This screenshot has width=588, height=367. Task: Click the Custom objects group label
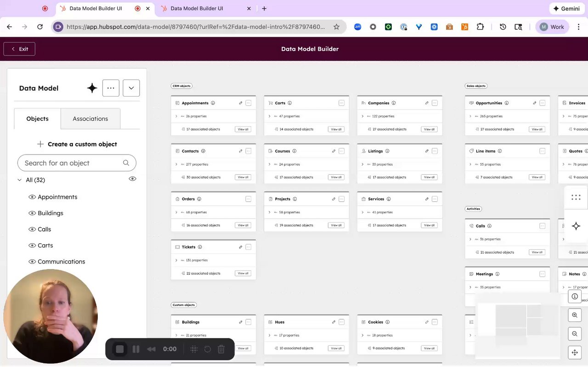pyautogui.click(x=184, y=305)
